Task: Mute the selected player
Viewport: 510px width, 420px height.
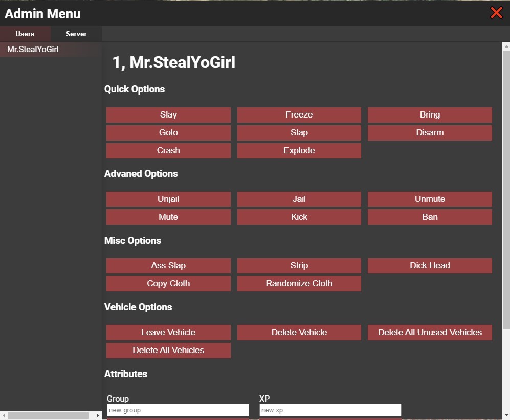Action: [x=168, y=217]
